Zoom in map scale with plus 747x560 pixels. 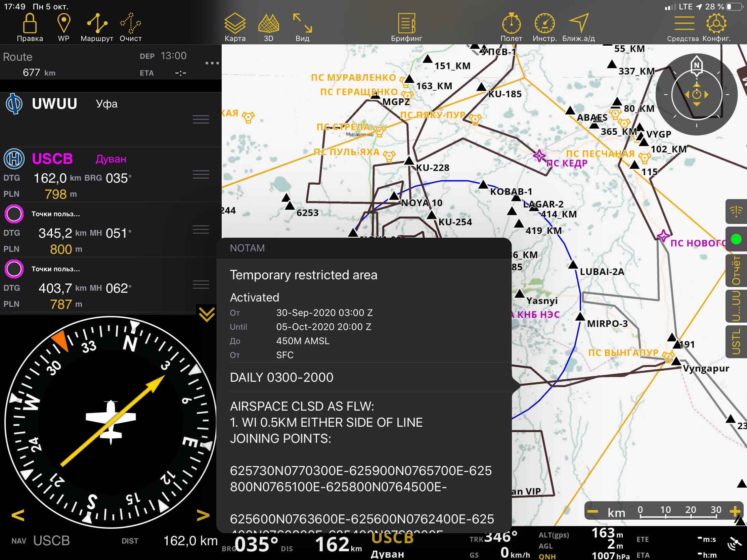point(735,512)
